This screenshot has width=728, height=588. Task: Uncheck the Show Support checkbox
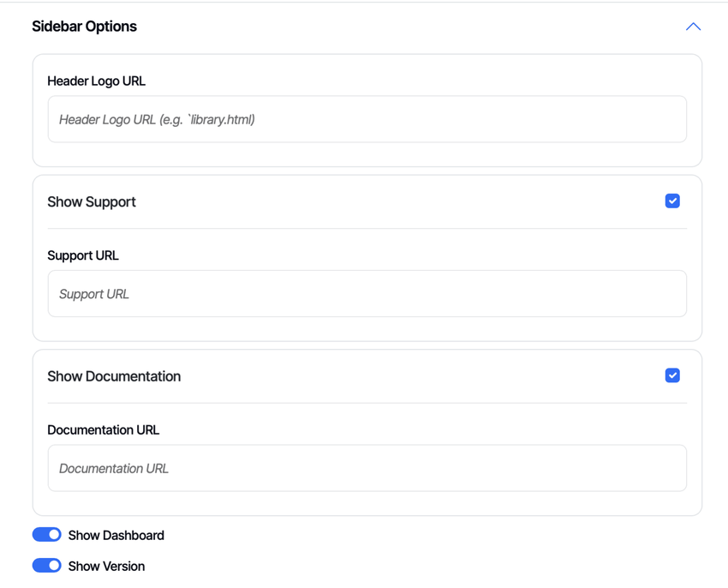point(672,201)
